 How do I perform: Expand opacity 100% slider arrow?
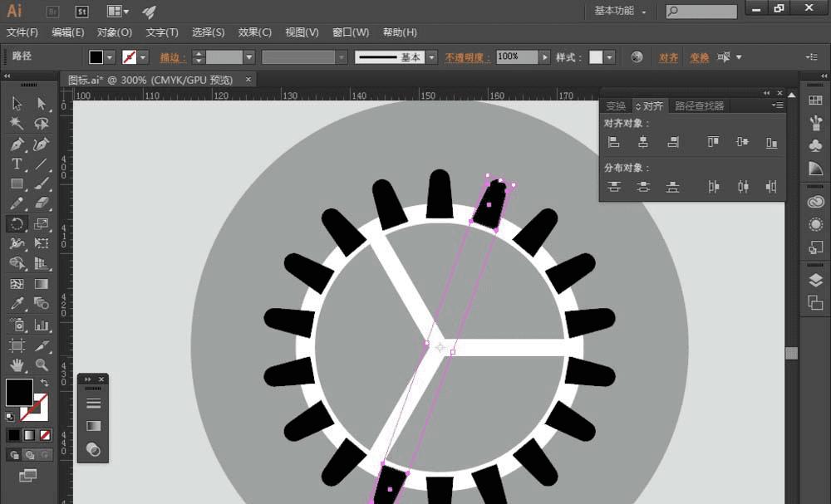pos(544,57)
